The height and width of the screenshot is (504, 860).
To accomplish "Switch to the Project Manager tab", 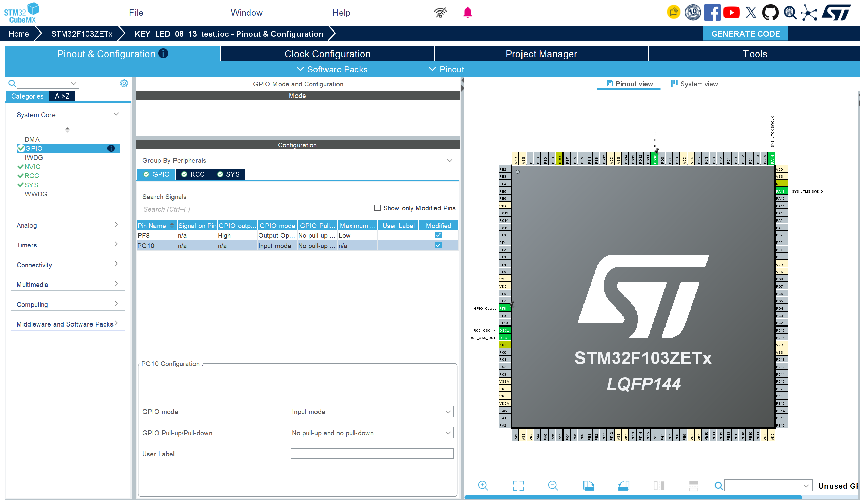I will coord(541,54).
